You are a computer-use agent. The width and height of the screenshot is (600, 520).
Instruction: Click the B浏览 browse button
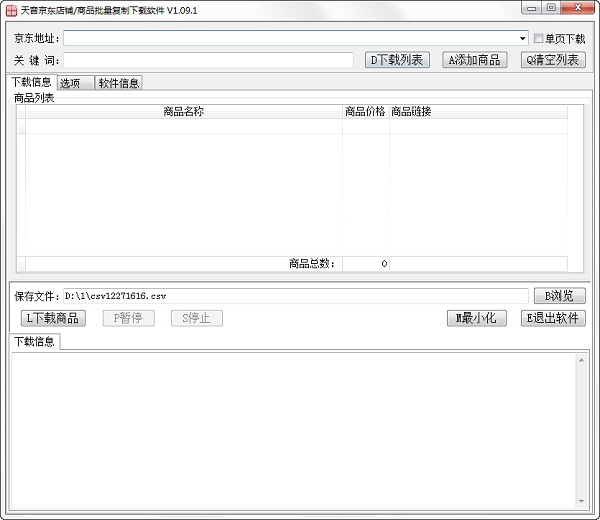pyautogui.click(x=559, y=296)
